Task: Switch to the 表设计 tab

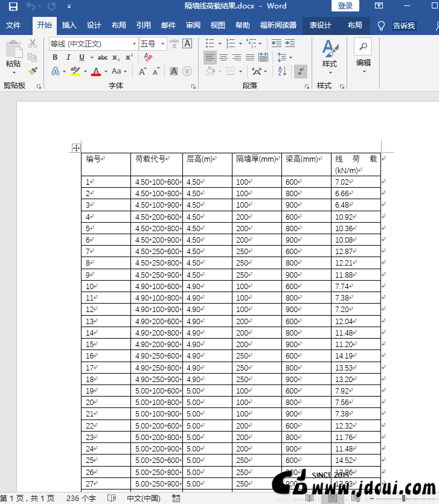Action: coord(320,25)
